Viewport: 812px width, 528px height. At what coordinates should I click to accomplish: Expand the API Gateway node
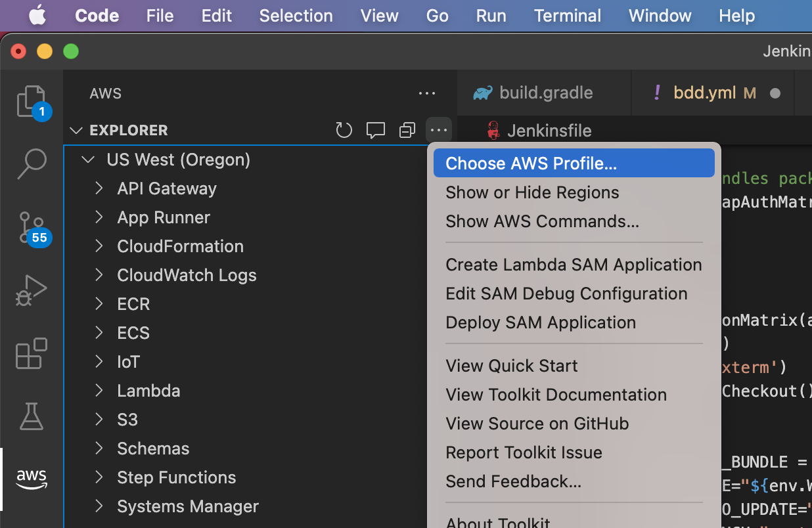click(99, 188)
